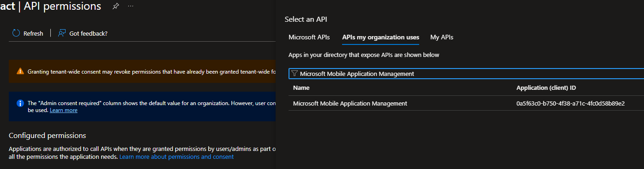Pin the API permissions page
This screenshot has height=169, width=644.
tap(115, 6)
